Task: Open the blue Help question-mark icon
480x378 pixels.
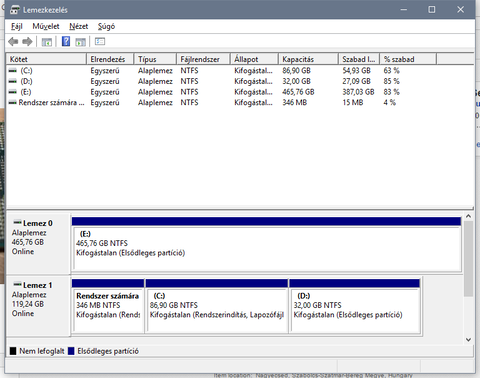Action: [66, 41]
